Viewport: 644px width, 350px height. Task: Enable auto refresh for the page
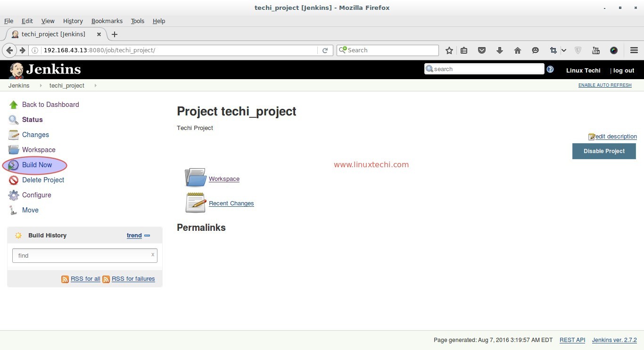pyautogui.click(x=605, y=85)
